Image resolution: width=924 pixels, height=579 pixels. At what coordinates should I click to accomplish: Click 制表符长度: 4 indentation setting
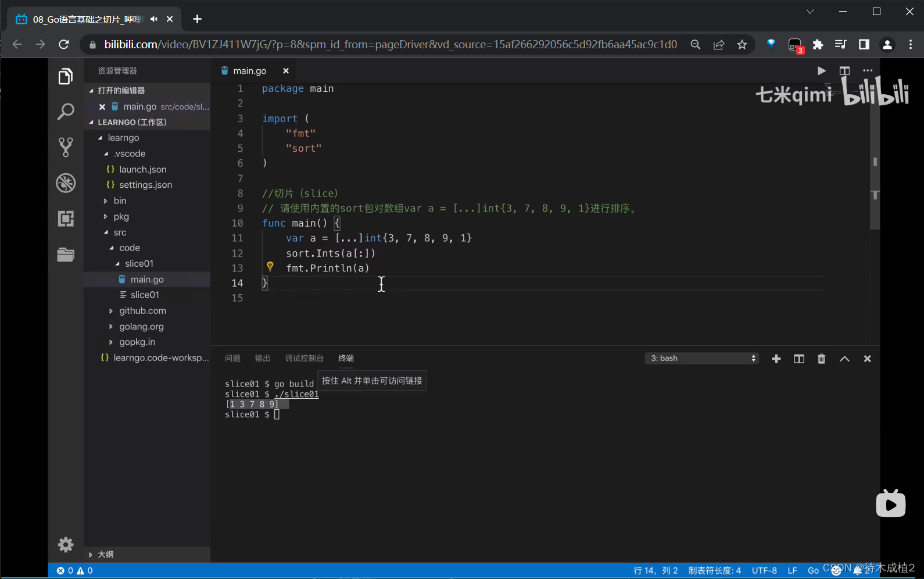pyautogui.click(x=715, y=571)
